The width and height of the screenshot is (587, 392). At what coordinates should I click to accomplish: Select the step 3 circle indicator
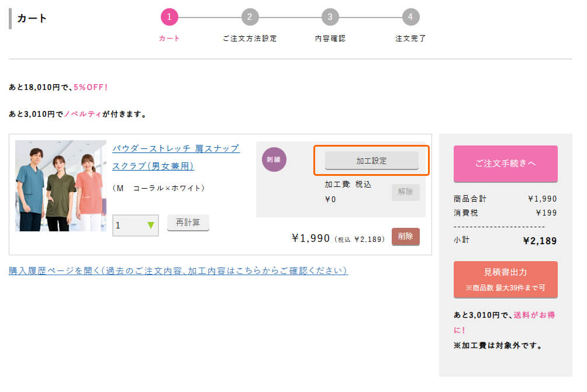[x=330, y=17]
